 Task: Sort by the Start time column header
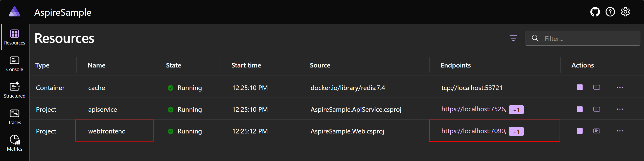coord(246,65)
